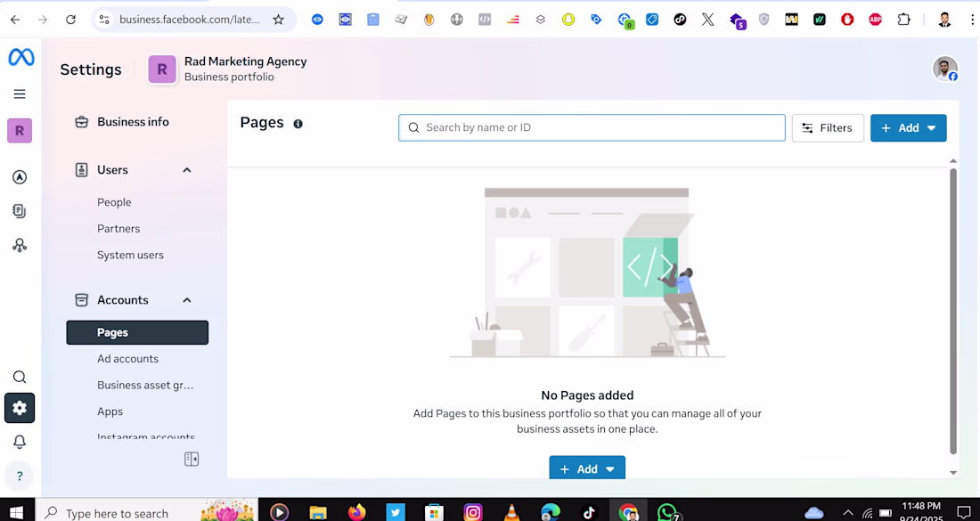Click the Search by name or ID field
The image size is (980, 521).
pos(592,127)
